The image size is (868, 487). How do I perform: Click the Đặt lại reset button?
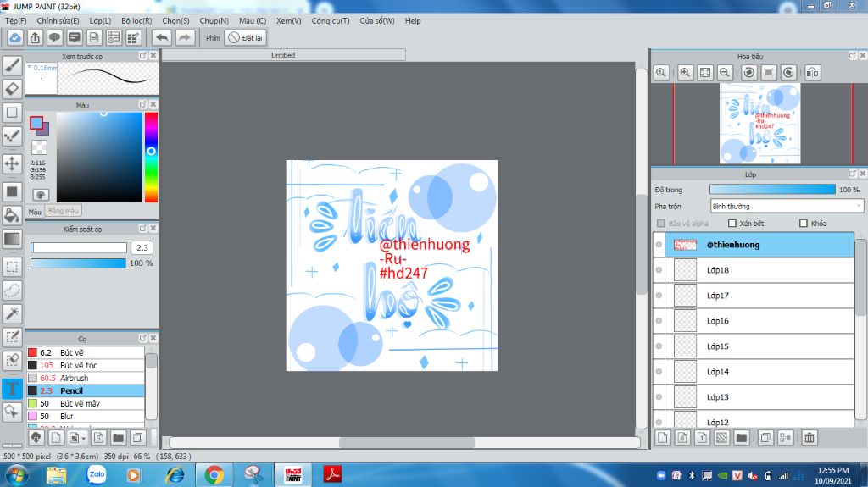246,37
